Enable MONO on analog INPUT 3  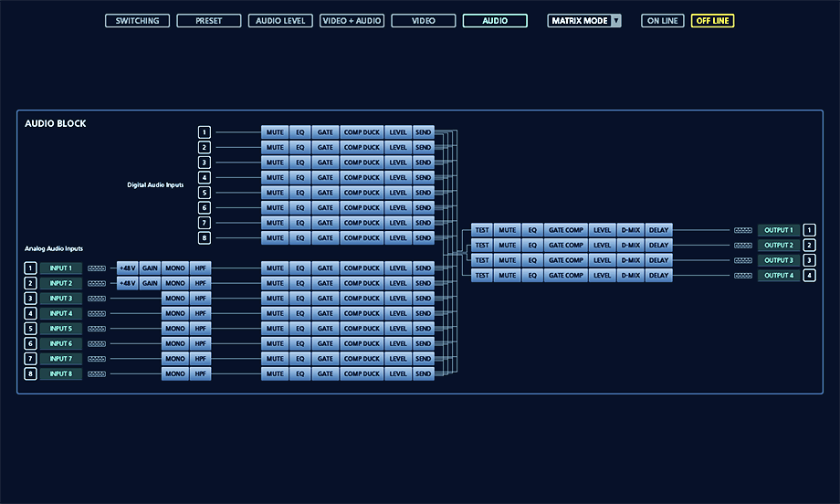pos(175,299)
